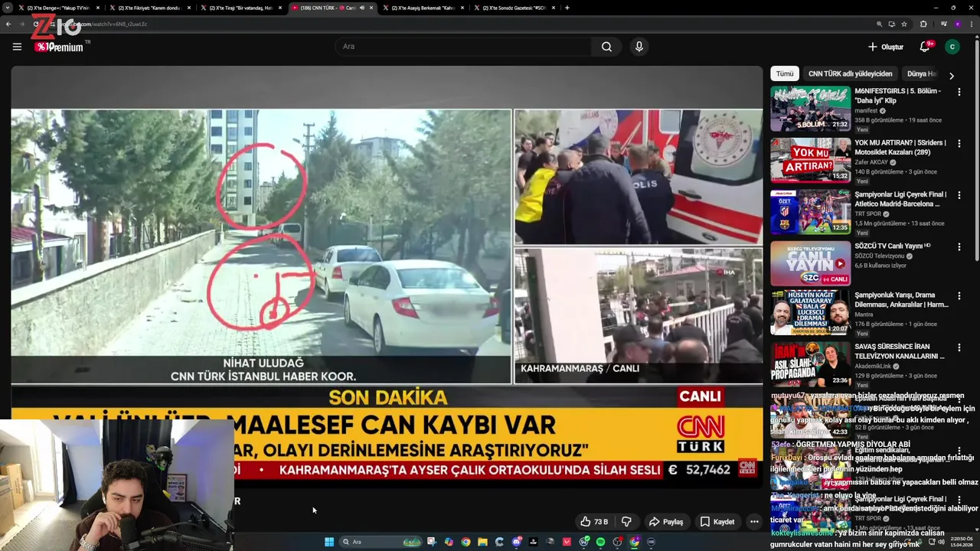Viewport: 980px width, 551px height.
Task: Go back with browser back arrow
Action: coord(8,24)
